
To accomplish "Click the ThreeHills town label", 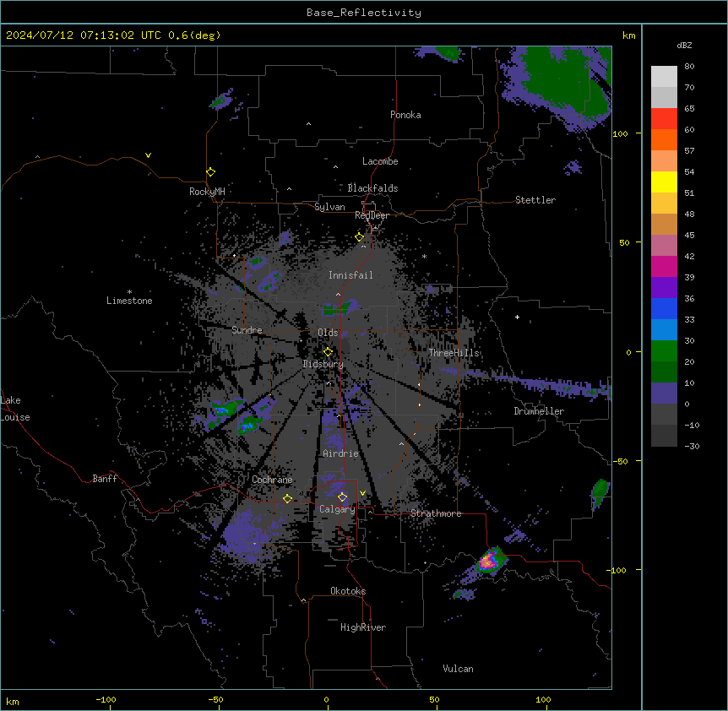I will click(x=454, y=353).
